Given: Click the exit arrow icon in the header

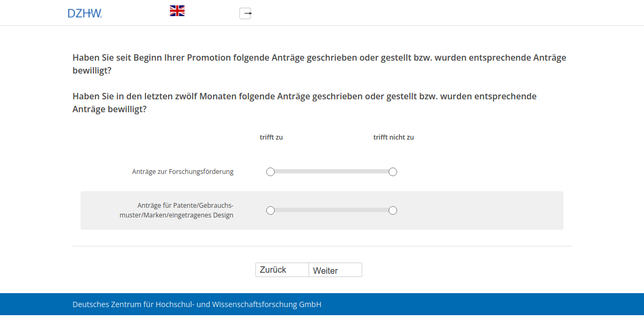Looking at the screenshot, I should [x=245, y=13].
